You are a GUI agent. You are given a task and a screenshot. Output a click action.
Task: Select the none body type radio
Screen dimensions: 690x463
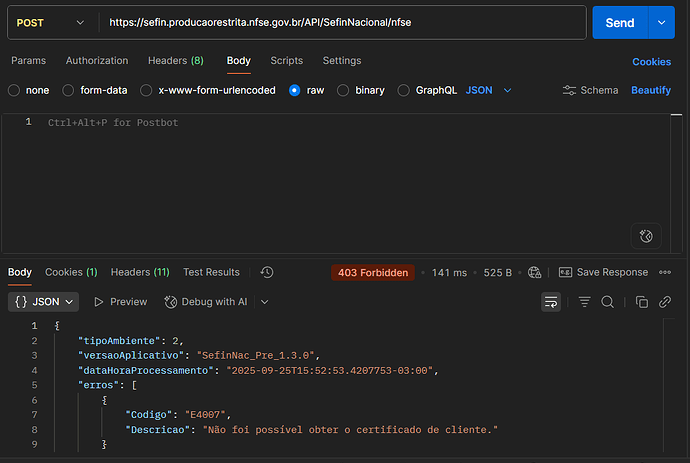(x=14, y=90)
